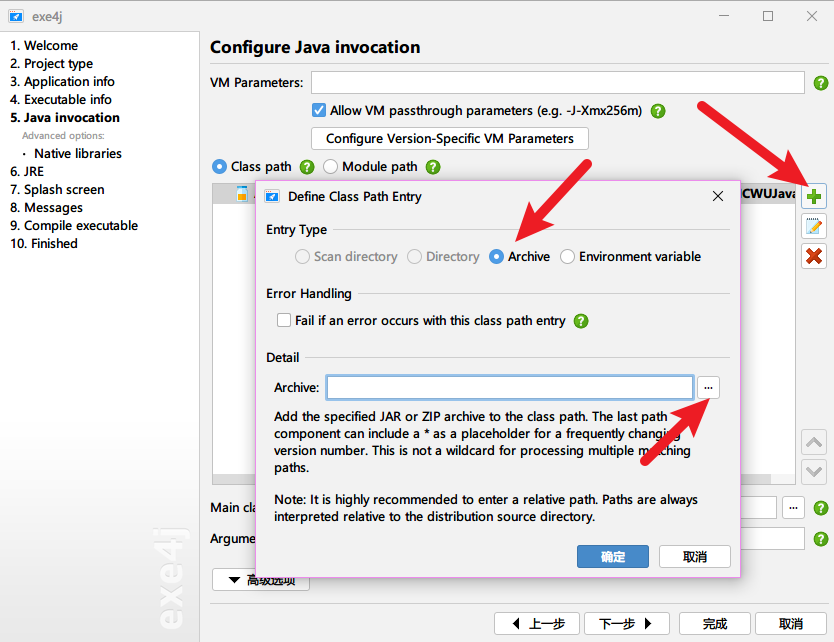This screenshot has height=642, width=834.
Task: Select the Archive radio button
Action: coord(497,257)
